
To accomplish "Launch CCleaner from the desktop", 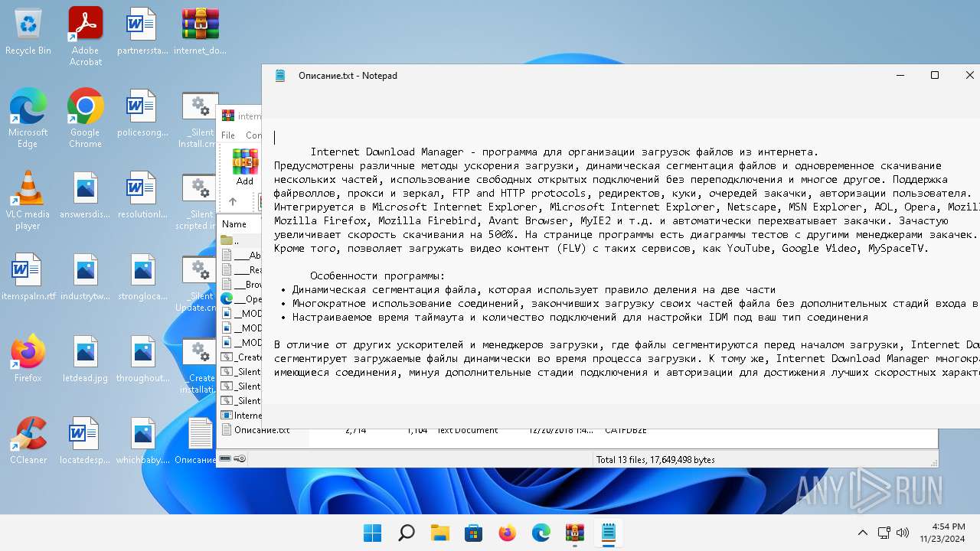I will [x=28, y=440].
